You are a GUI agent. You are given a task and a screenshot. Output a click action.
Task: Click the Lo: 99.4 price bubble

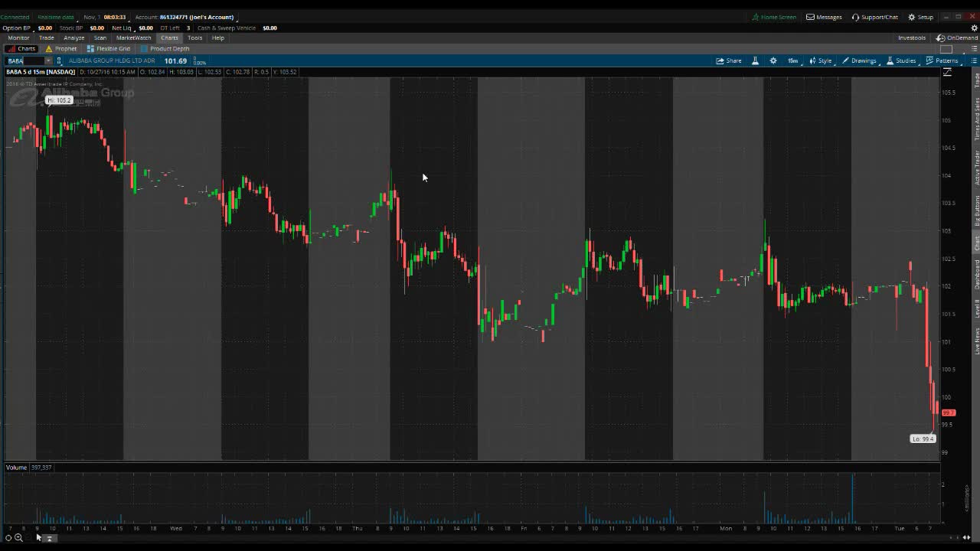click(x=923, y=439)
